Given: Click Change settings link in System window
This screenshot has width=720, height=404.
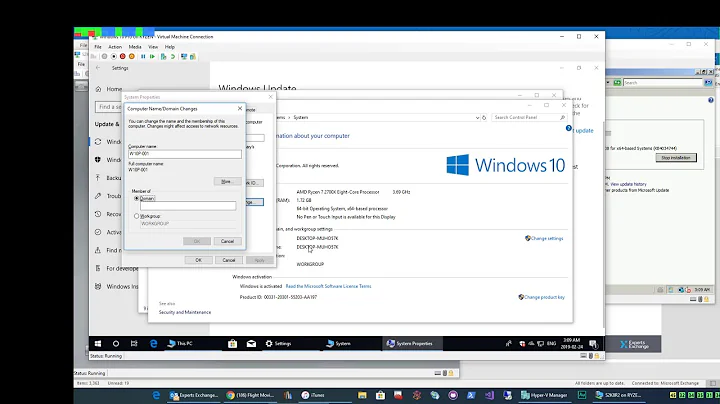Looking at the screenshot, I should click(x=546, y=238).
